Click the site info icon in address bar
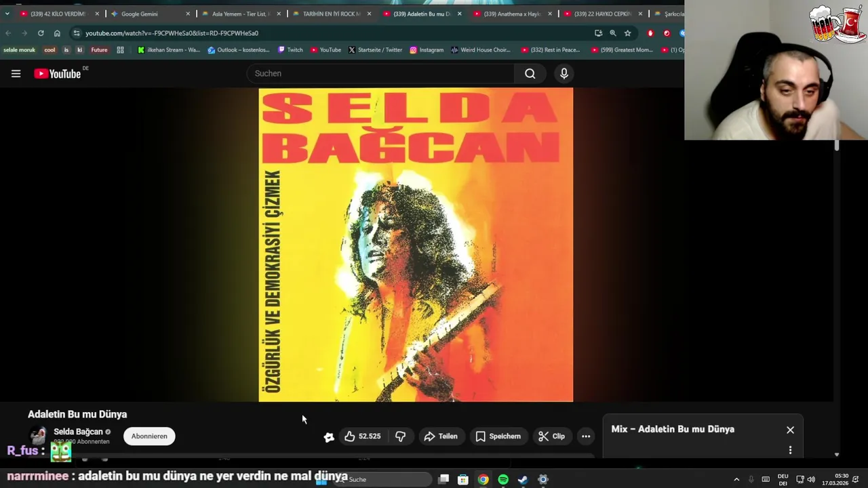Screen dimensions: 868x488 (77, 33)
